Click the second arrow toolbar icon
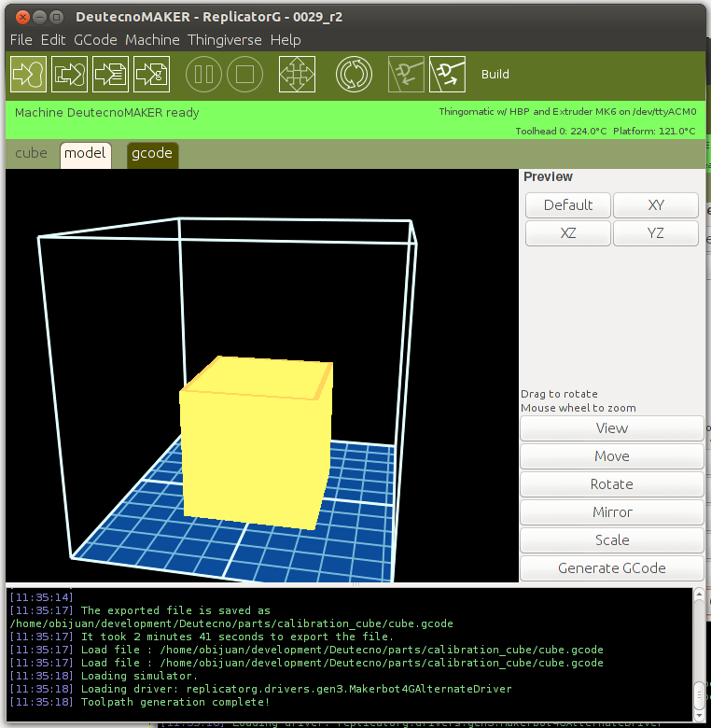The image size is (711, 728). (69, 75)
